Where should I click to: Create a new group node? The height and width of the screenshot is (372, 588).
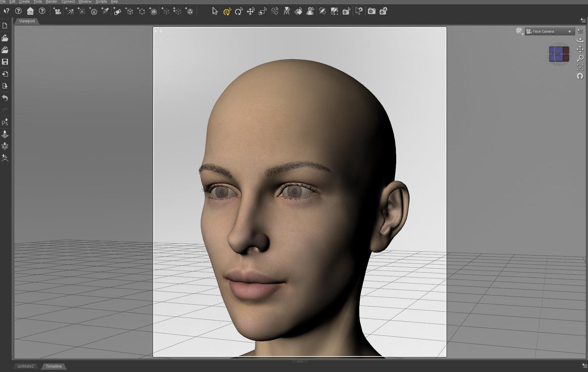[x=141, y=11]
